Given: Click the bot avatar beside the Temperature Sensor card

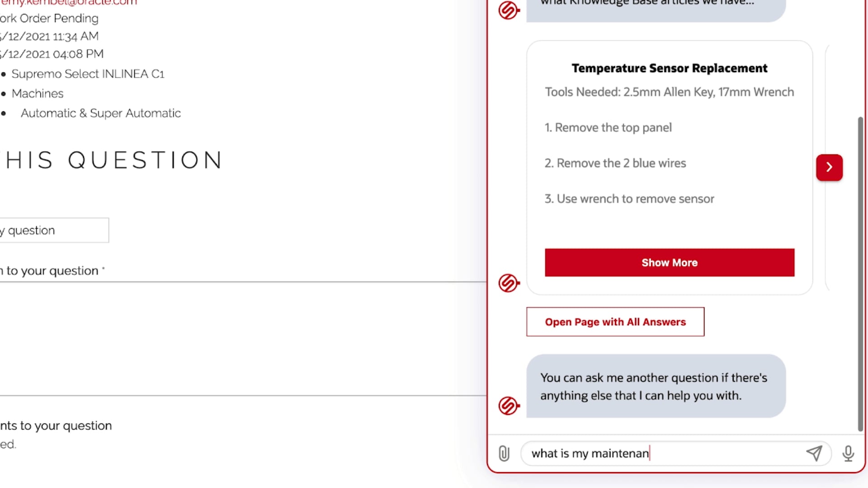Looking at the screenshot, I should [509, 283].
